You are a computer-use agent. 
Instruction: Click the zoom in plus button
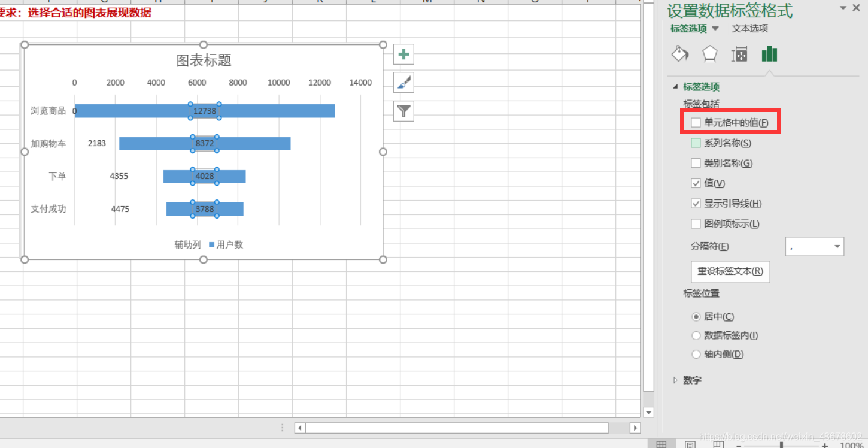click(825, 446)
